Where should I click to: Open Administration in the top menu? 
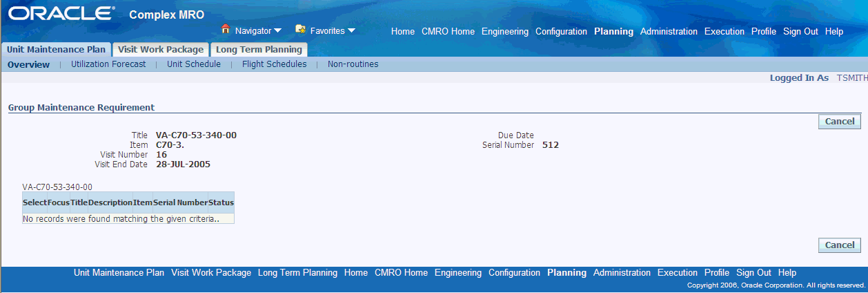[669, 32]
